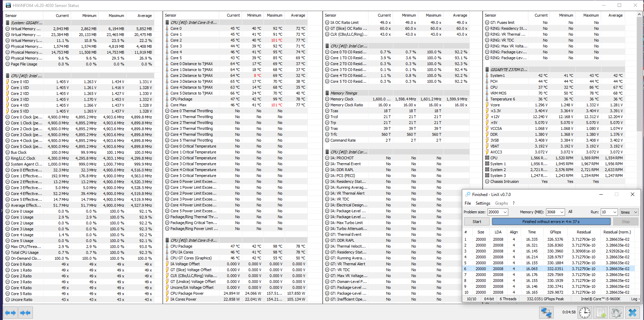Click the 6 Threads status bar entry
Viewport: 644px width, 320px height.
[x=508, y=299]
